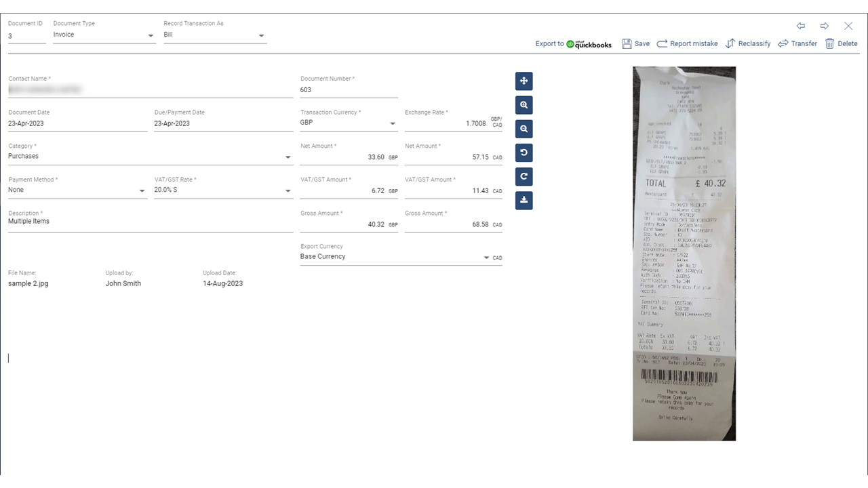Transfer the document

pos(797,43)
